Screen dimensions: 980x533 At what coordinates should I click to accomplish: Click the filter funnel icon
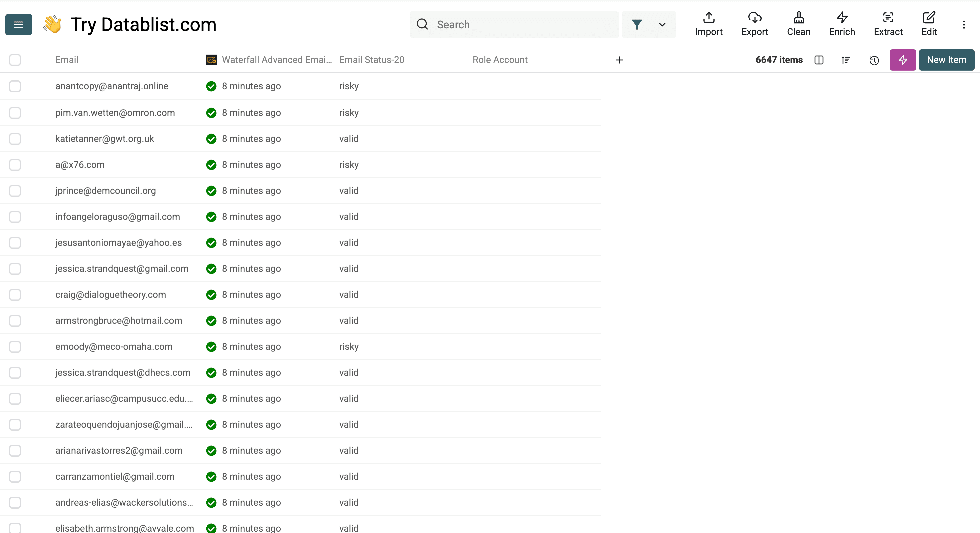637,24
